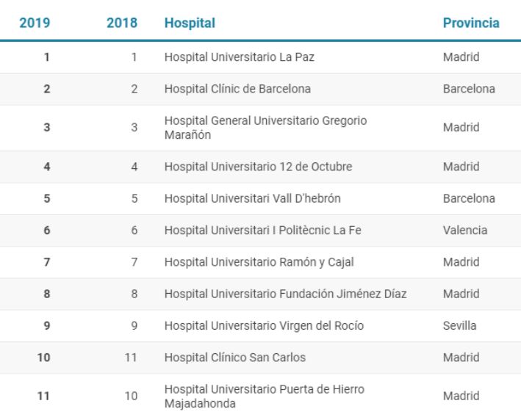521x420 pixels.
Task: Click the 2019 rank 11 cell
Action: (43, 396)
